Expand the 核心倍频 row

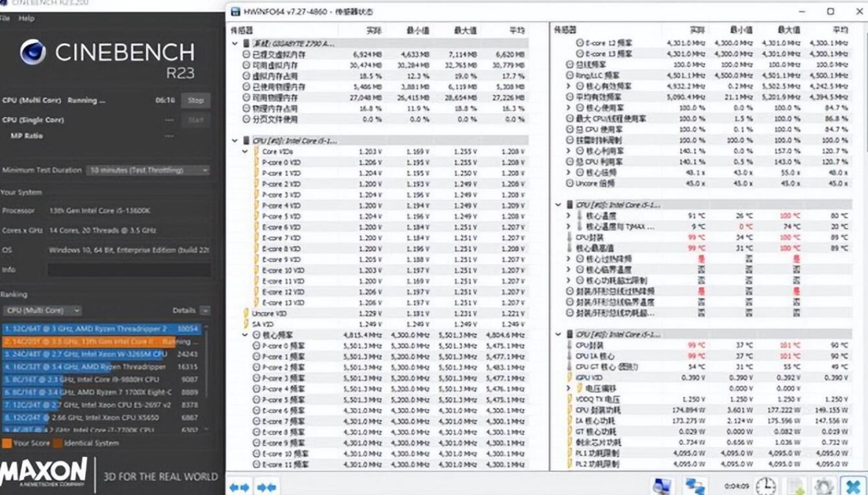point(568,173)
